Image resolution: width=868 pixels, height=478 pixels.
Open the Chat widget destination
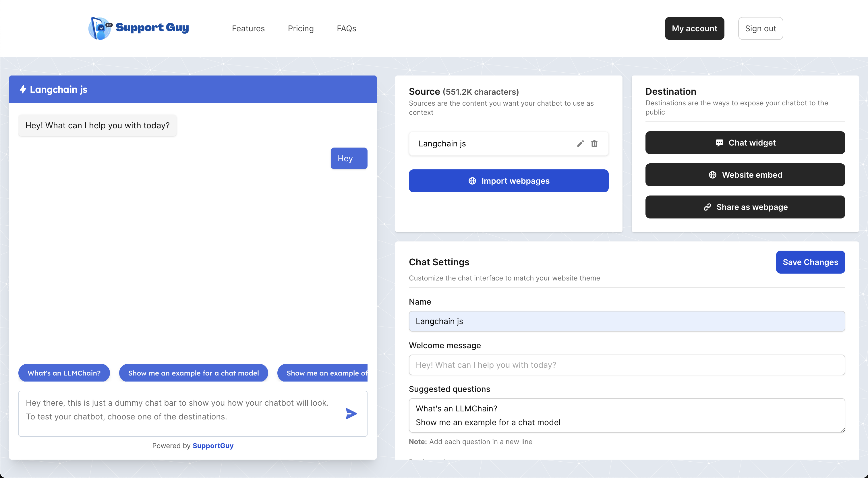[745, 142]
